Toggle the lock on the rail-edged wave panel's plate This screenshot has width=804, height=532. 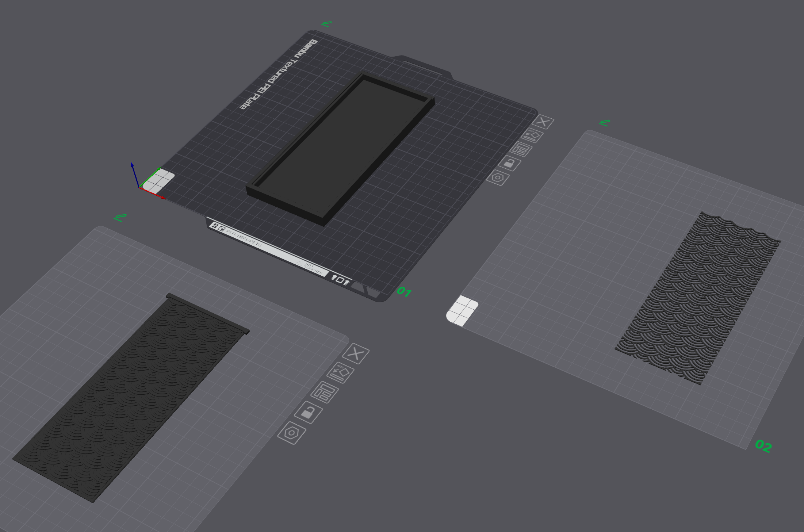tap(309, 413)
